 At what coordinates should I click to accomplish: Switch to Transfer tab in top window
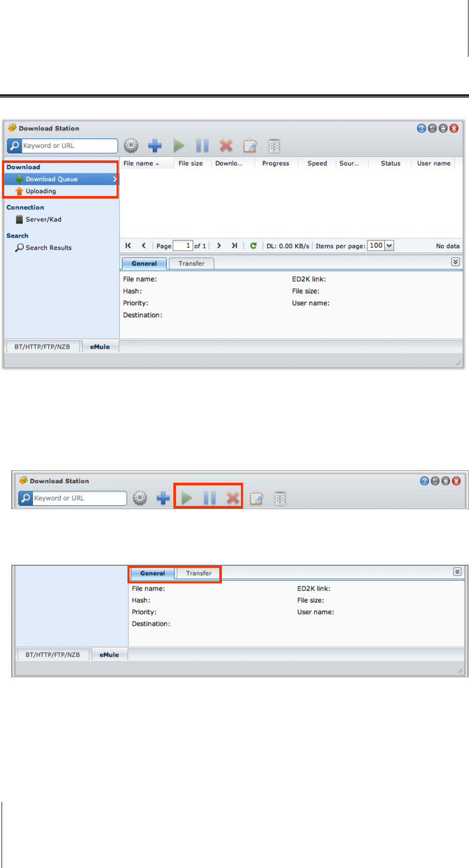[x=191, y=264]
